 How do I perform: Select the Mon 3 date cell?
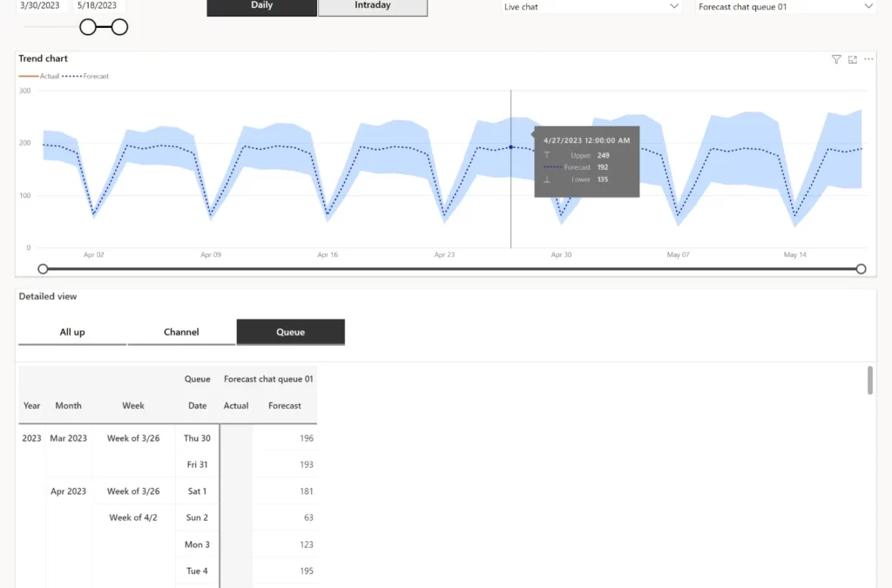click(198, 544)
